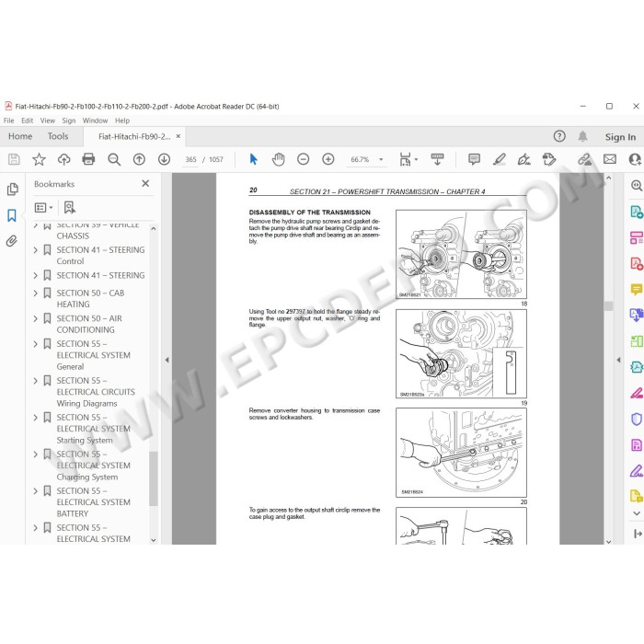Open Help question mark icon
The width and height of the screenshot is (644, 644).
tap(559, 136)
